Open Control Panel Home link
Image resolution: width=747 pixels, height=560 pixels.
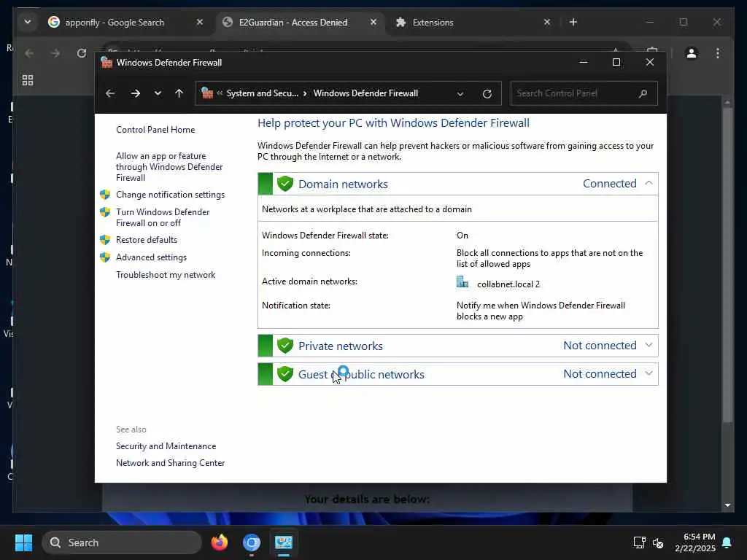pos(155,130)
